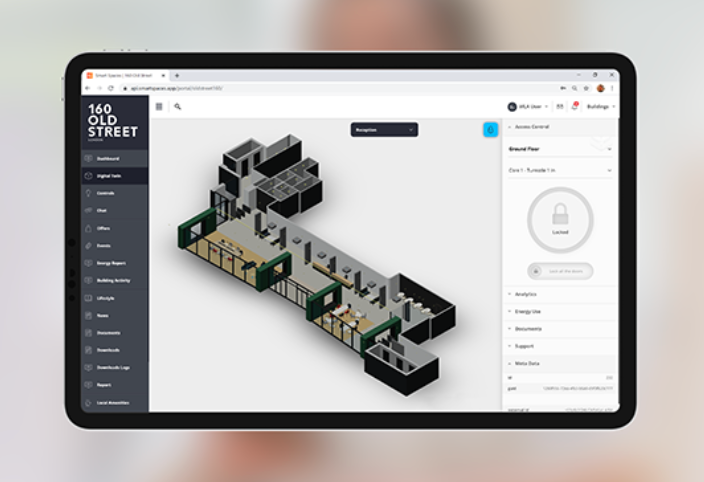
Task: Expand the Support section
Action: 560,346
